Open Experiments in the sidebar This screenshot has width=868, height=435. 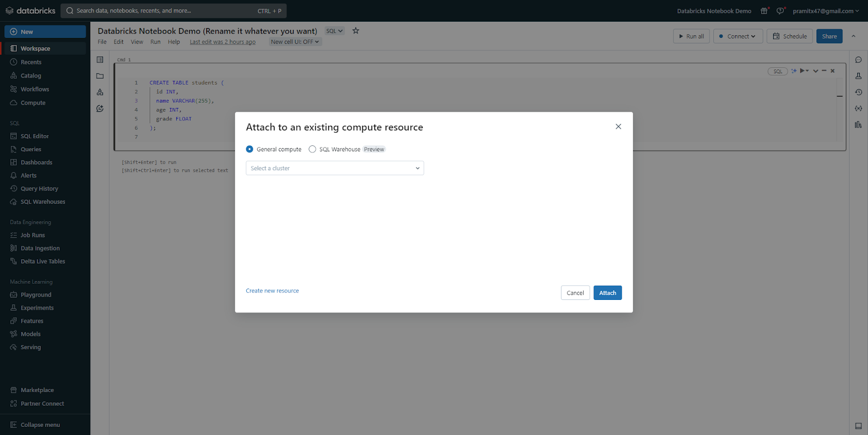(45, 308)
